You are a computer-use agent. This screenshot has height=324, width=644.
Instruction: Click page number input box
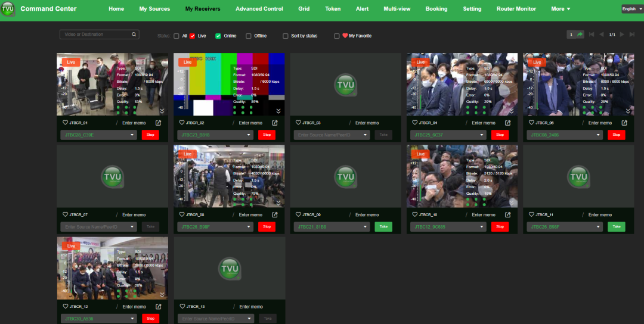coord(571,35)
